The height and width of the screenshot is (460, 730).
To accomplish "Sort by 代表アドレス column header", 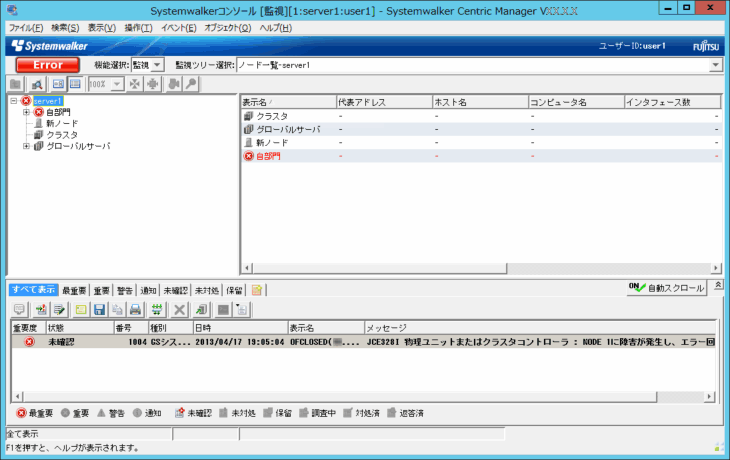I will coord(384,102).
